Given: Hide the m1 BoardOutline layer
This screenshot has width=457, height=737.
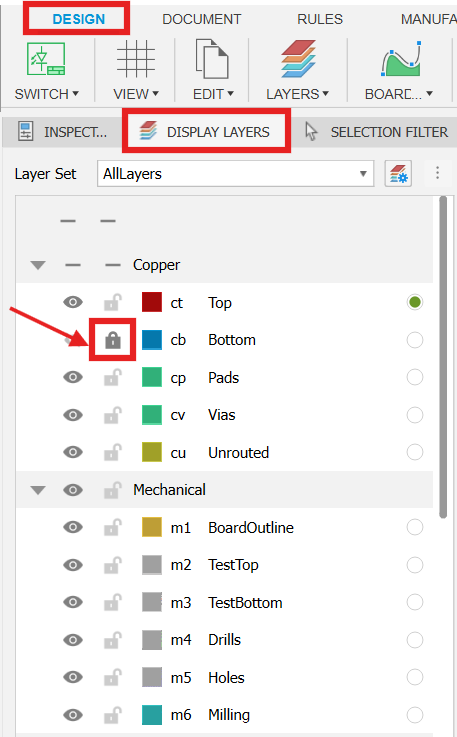Looking at the screenshot, I should pyautogui.click(x=73, y=527).
